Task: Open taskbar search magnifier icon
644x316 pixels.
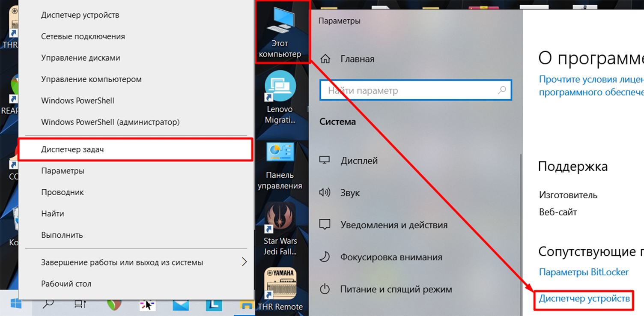Action: pos(48,304)
